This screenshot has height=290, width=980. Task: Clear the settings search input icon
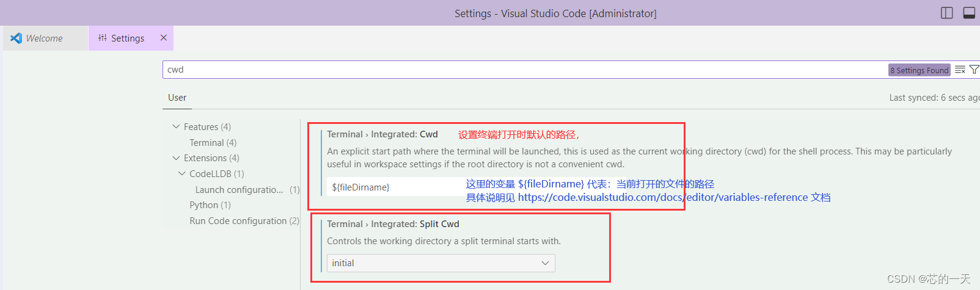click(960, 70)
